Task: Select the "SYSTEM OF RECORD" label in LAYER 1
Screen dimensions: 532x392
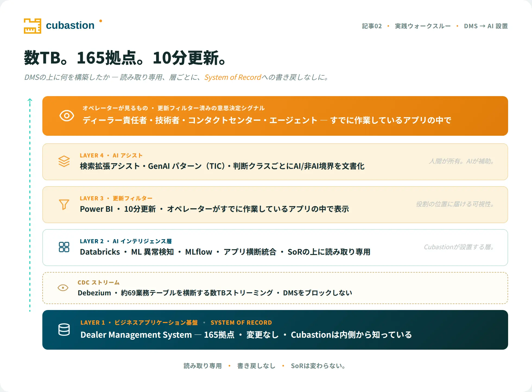Action: click(241, 323)
